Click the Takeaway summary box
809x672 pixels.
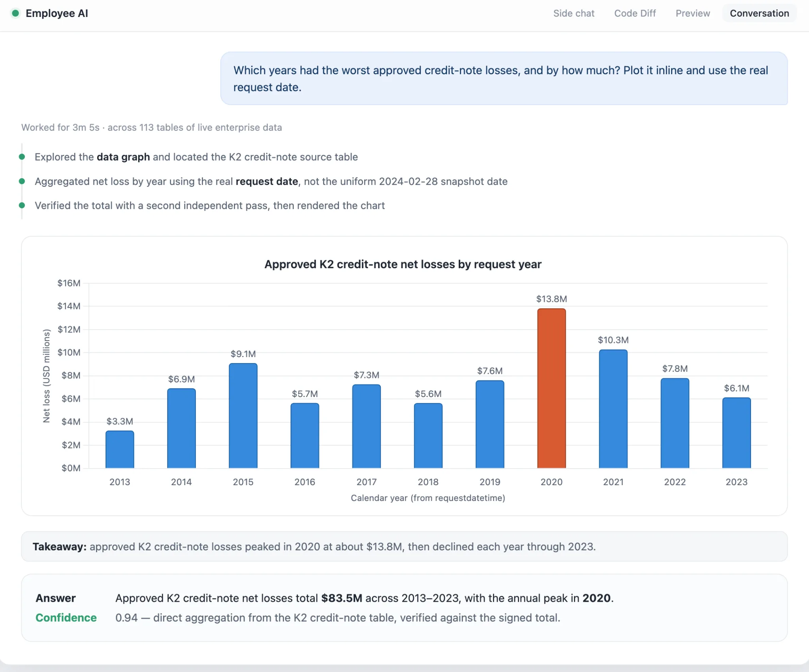point(404,547)
